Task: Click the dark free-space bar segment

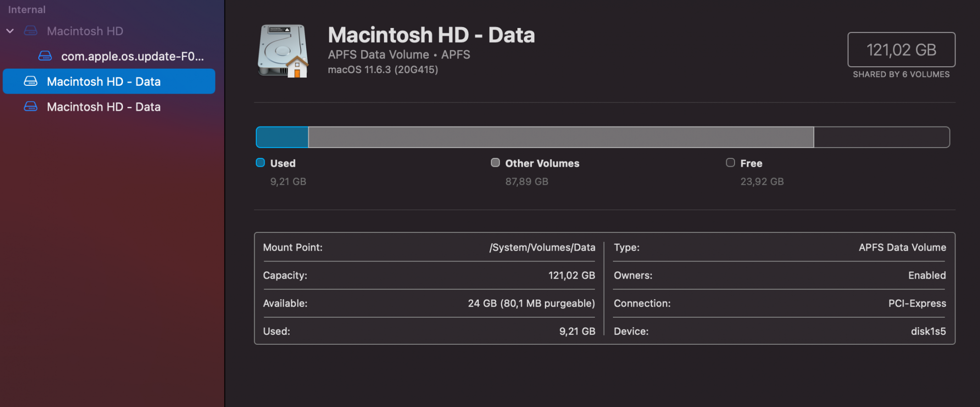Action: pyautogui.click(x=882, y=137)
